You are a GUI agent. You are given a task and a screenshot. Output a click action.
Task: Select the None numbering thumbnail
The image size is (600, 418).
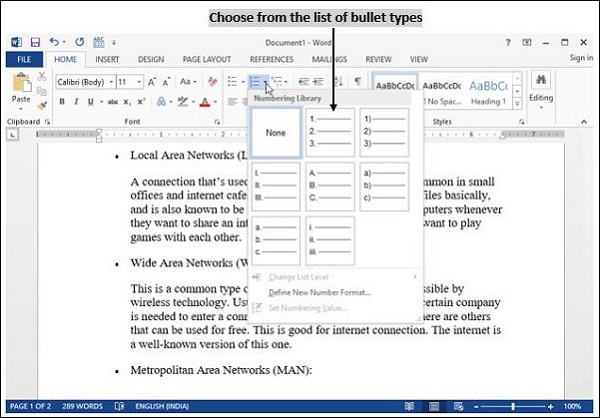(x=274, y=133)
